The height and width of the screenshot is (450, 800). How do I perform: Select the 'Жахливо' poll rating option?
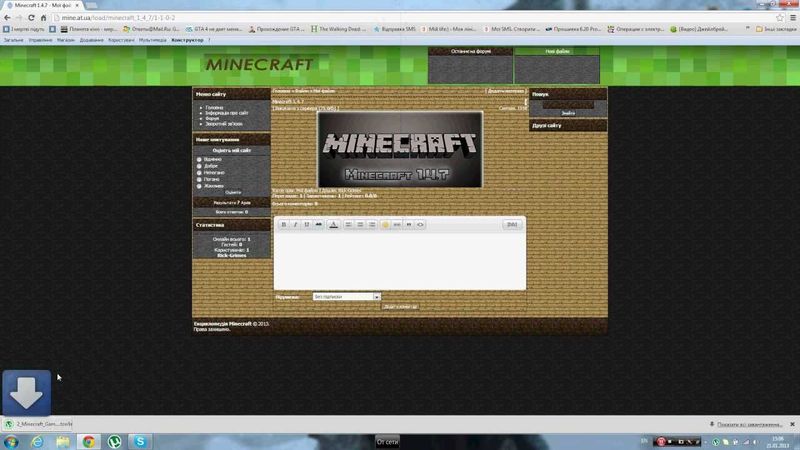tap(199, 186)
